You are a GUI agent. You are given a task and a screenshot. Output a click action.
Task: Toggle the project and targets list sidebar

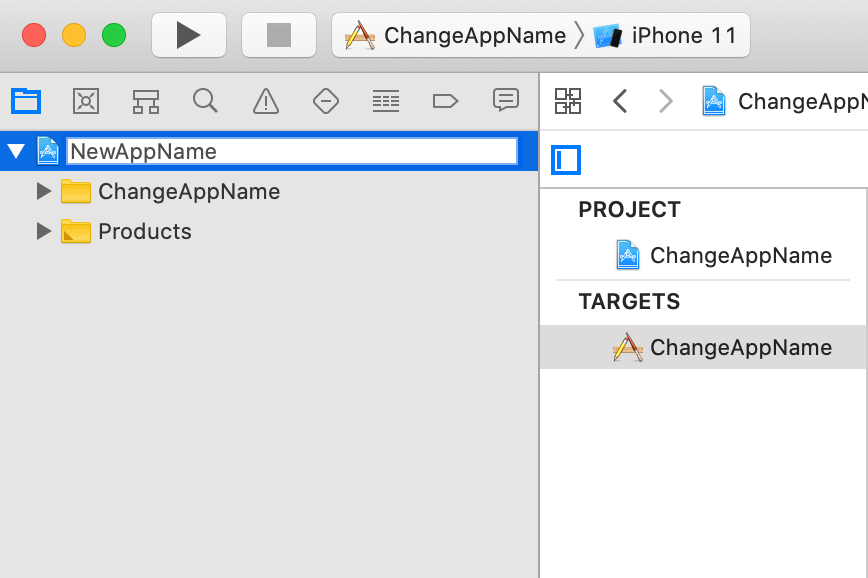click(x=566, y=160)
